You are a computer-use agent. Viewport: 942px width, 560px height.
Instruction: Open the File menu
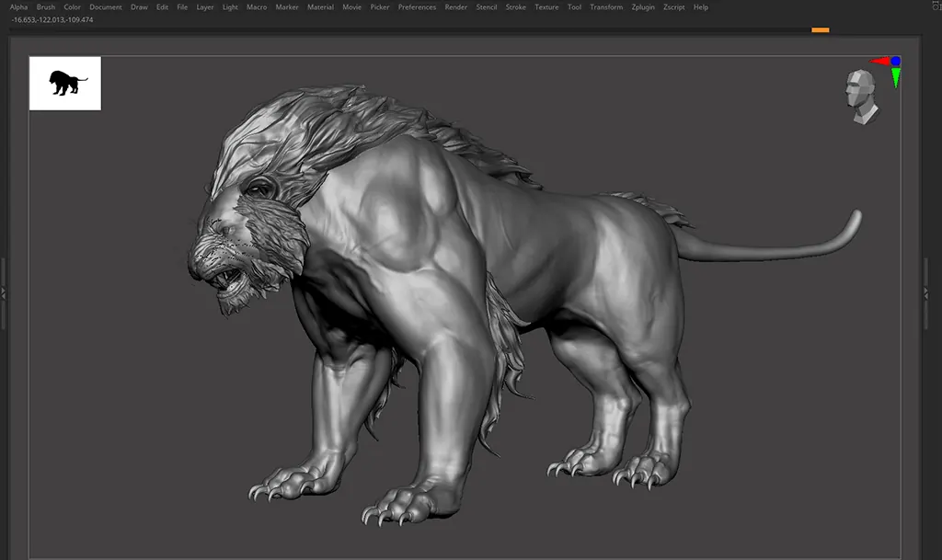pos(182,7)
